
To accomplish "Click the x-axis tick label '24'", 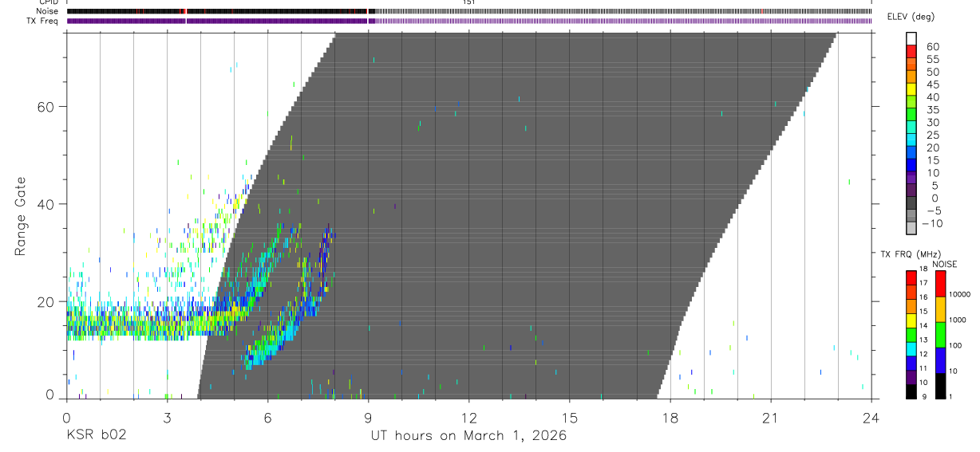I will tap(871, 418).
